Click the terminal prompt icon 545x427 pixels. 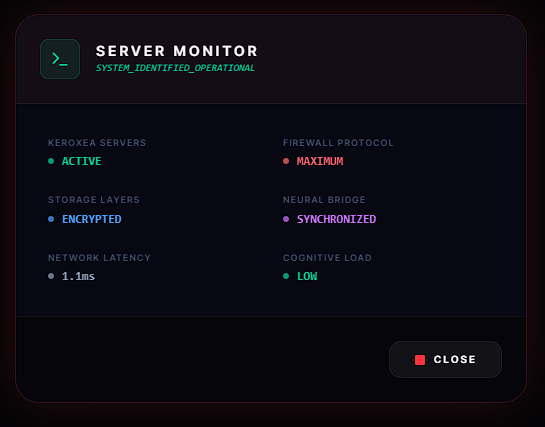coord(60,59)
